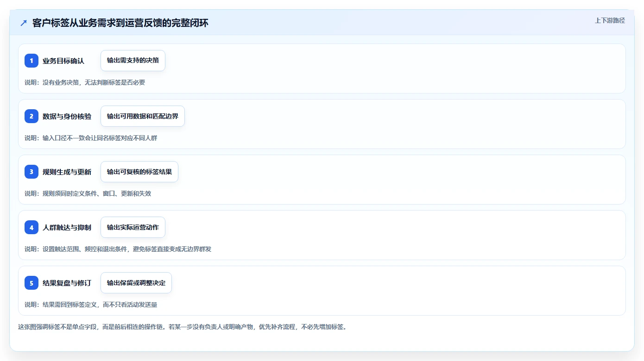Image resolution: width=644 pixels, height=361 pixels.
Task: Click the step 5 number badge
Action: 32,283
